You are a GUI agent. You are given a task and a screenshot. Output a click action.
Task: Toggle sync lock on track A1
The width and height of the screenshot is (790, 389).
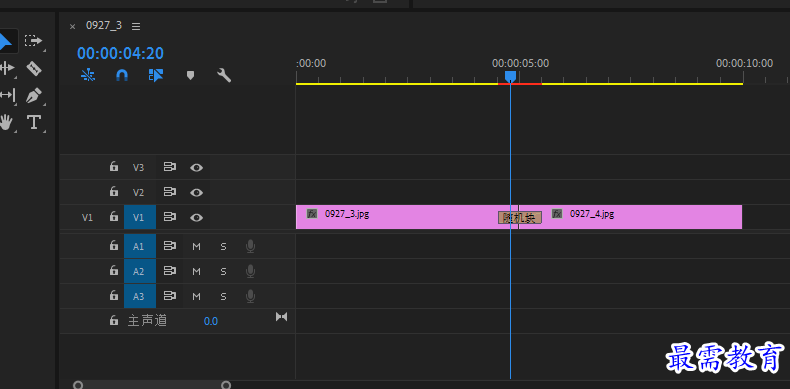click(x=170, y=246)
